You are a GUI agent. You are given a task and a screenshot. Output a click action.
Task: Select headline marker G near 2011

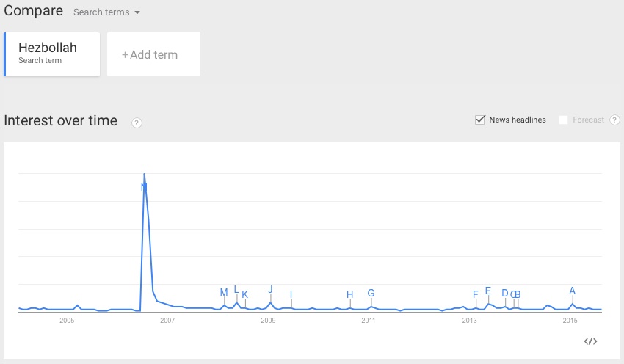(x=371, y=294)
